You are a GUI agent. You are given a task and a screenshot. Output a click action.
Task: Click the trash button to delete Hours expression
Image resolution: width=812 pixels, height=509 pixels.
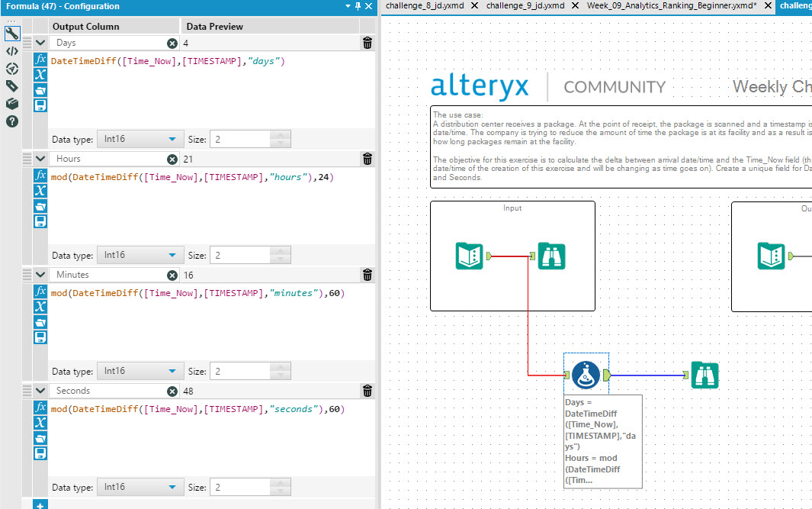coord(367,158)
